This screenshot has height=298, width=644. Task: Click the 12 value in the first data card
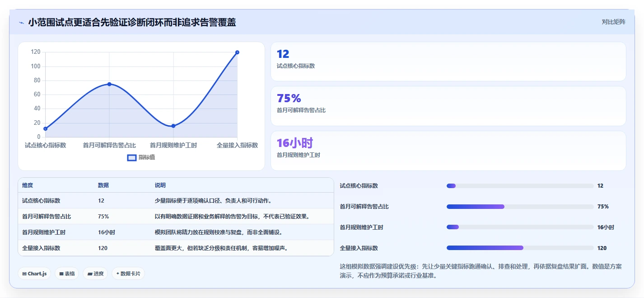[x=283, y=54]
